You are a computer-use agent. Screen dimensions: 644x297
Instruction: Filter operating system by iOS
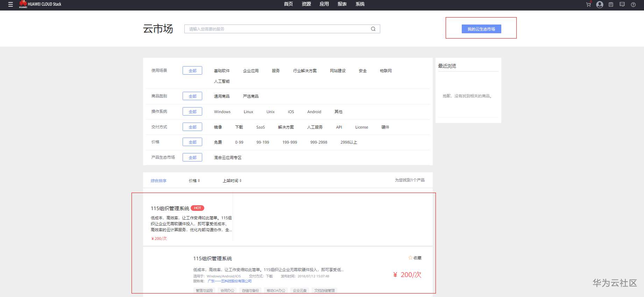[x=291, y=112]
